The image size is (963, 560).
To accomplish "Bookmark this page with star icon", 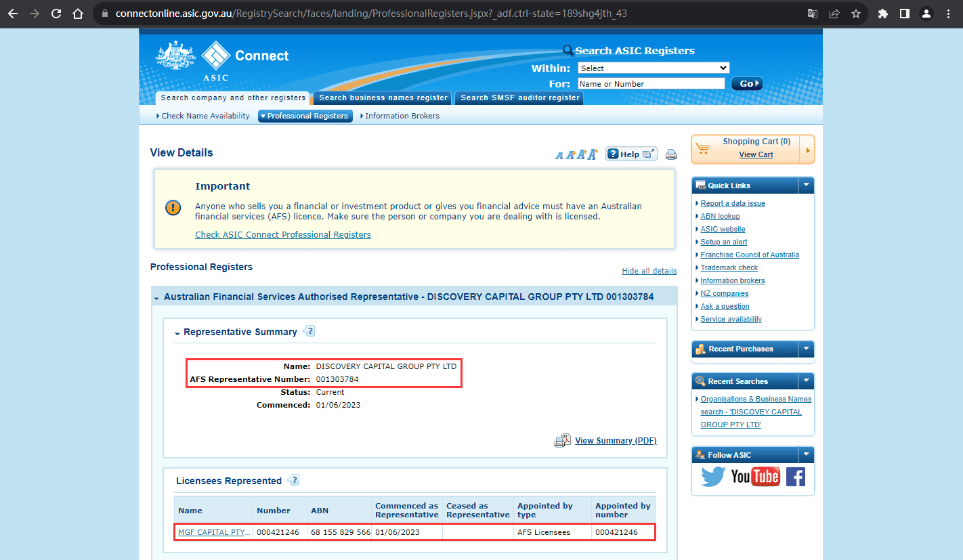I will (x=855, y=14).
